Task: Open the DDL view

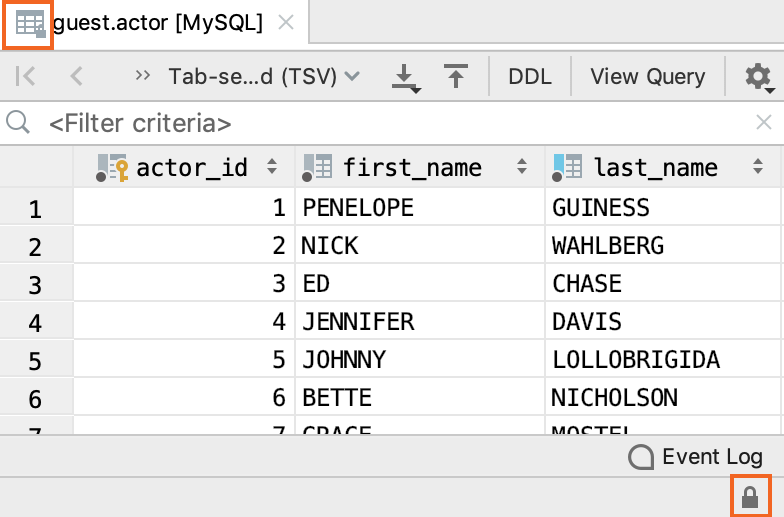Action: pyautogui.click(x=530, y=76)
